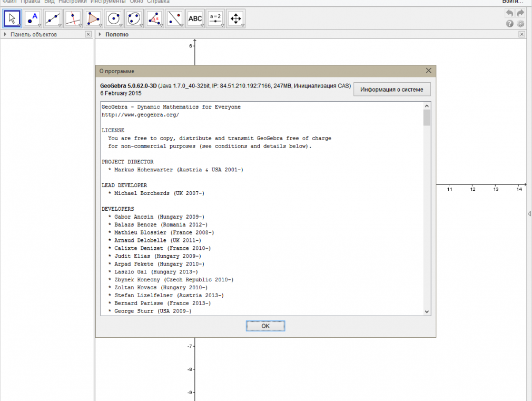The width and height of the screenshot is (532, 401).
Task: Select the Reflect about line tool
Action: tap(175, 18)
